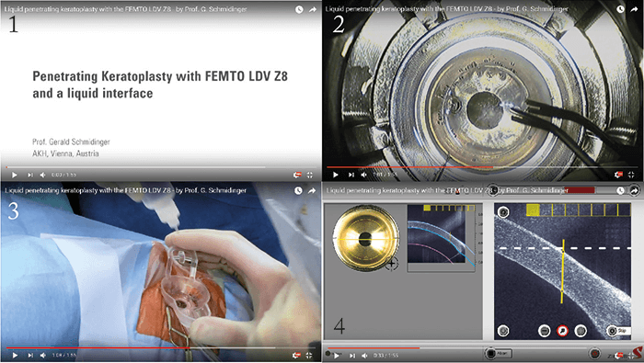
Task: Mute the speaker on the frame 2 eye video
Action: point(364,175)
